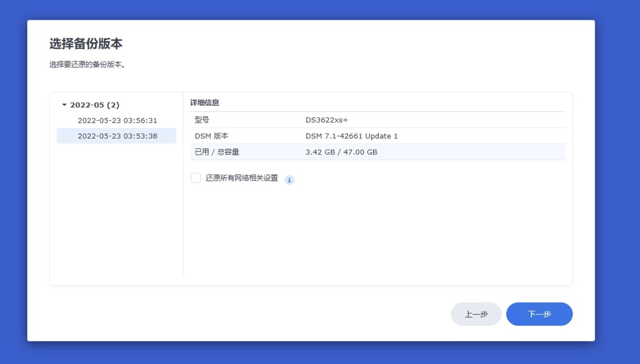Collapse the 2022-05 (2) version group
Image resolution: width=640 pixels, height=364 pixels.
[64, 105]
